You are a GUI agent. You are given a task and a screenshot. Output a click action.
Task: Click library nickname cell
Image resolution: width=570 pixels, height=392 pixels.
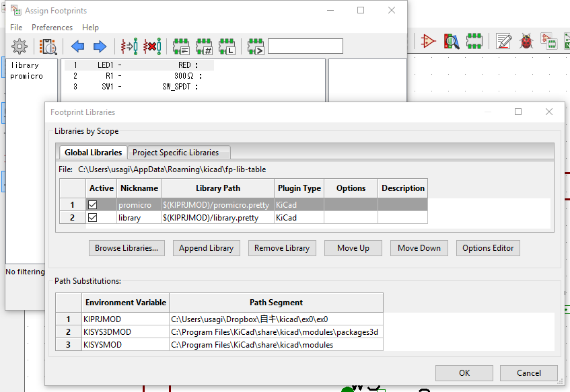click(139, 218)
